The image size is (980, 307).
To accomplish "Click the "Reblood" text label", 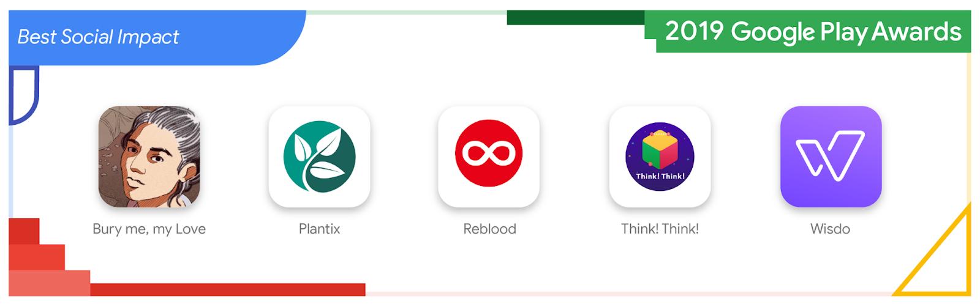I will point(489,229).
